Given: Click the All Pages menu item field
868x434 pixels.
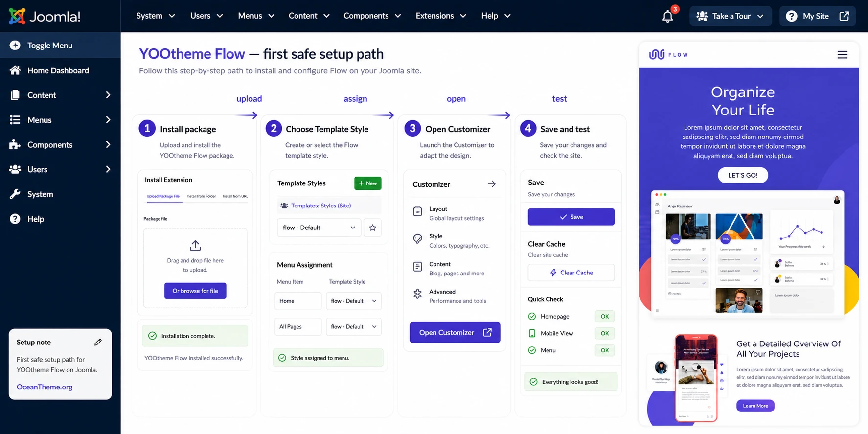Looking at the screenshot, I should (298, 326).
